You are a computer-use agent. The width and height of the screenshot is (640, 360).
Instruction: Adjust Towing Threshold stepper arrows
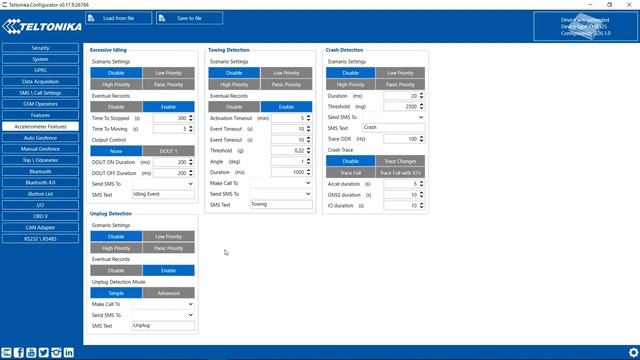click(309, 151)
